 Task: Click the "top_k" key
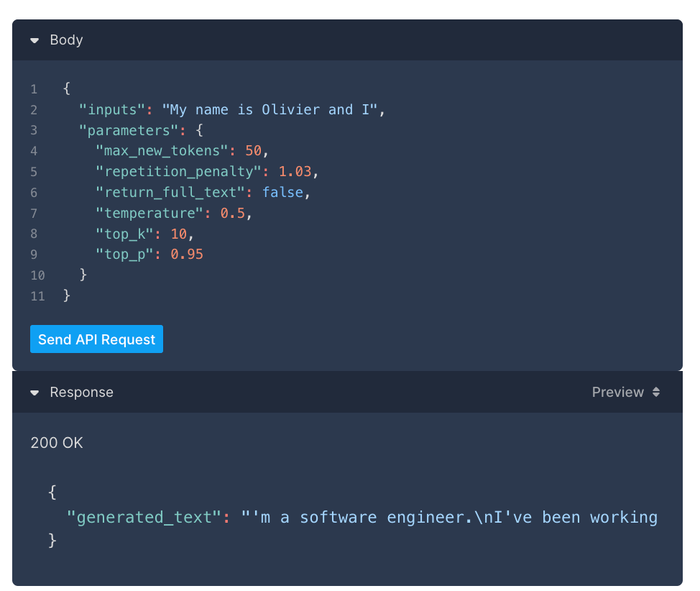point(124,234)
